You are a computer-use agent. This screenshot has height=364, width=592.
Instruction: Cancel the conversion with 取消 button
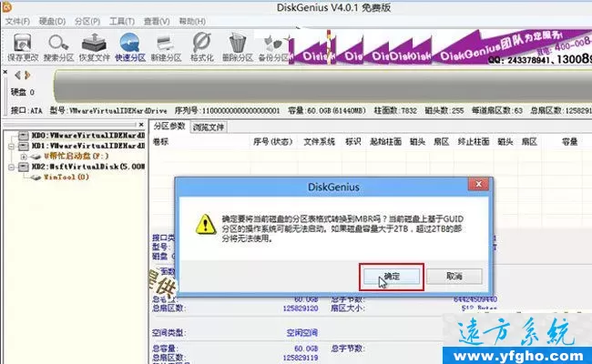point(454,277)
